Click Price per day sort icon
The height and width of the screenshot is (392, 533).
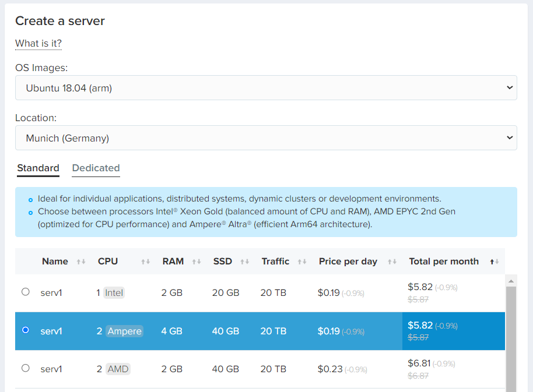[x=392, y=262]
